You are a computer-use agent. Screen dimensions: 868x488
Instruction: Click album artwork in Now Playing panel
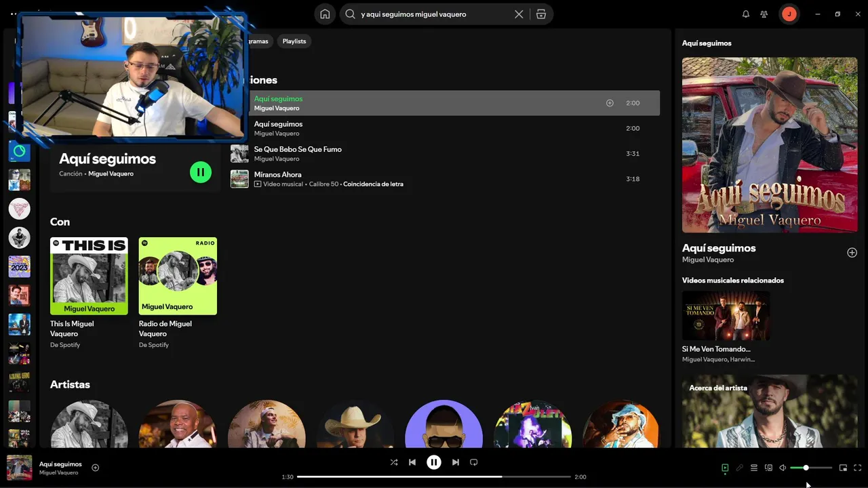(x=770, y=145)
